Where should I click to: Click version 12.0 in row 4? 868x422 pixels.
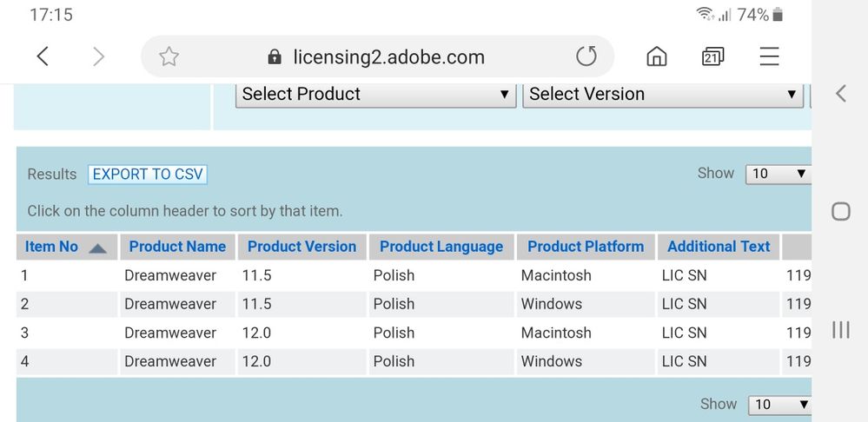(x=256, y=361)
